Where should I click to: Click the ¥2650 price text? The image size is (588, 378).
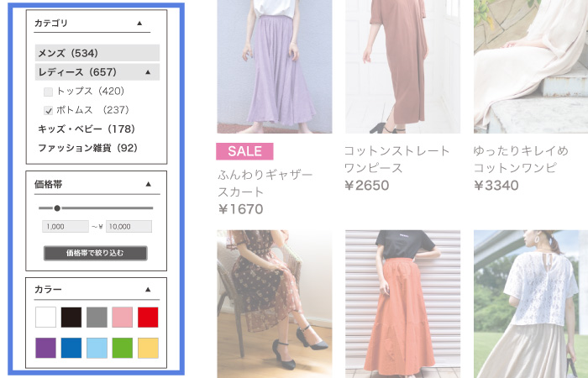367,186
